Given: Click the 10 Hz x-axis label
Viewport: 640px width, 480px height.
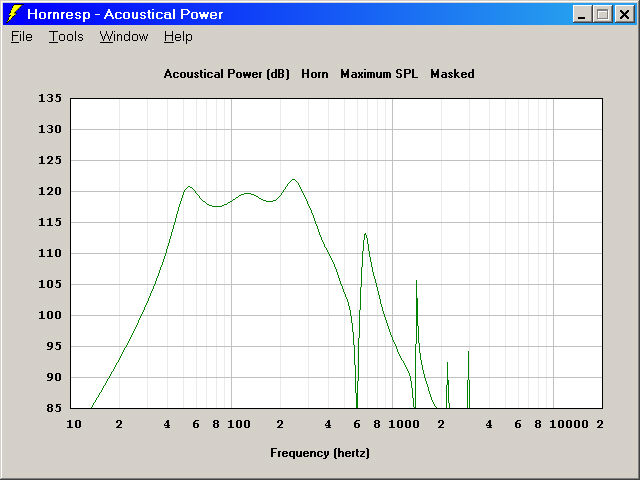Looking at the screenshot, I should (74, 424).
